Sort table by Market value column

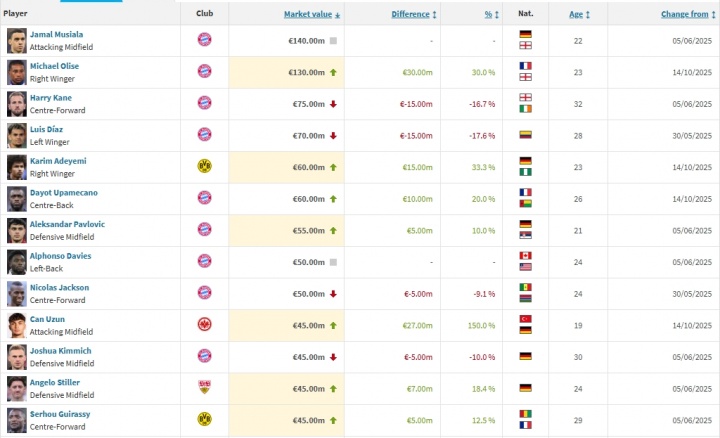[310, 15]
